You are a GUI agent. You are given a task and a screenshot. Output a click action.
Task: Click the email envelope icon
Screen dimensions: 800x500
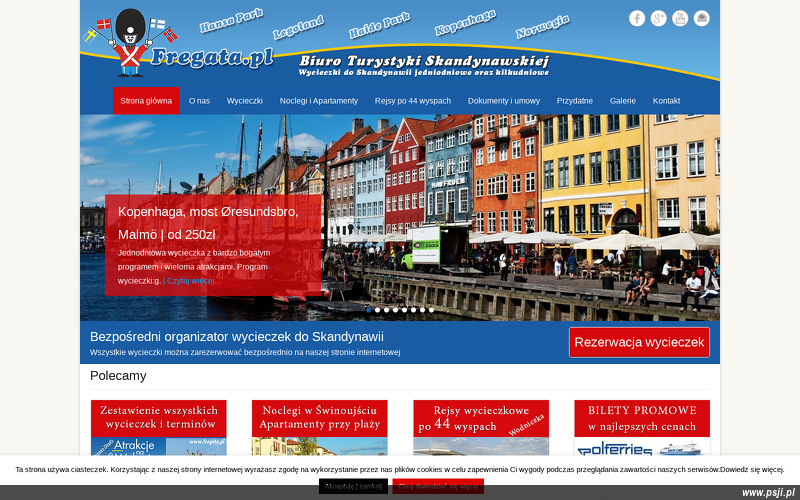[702, 18]
